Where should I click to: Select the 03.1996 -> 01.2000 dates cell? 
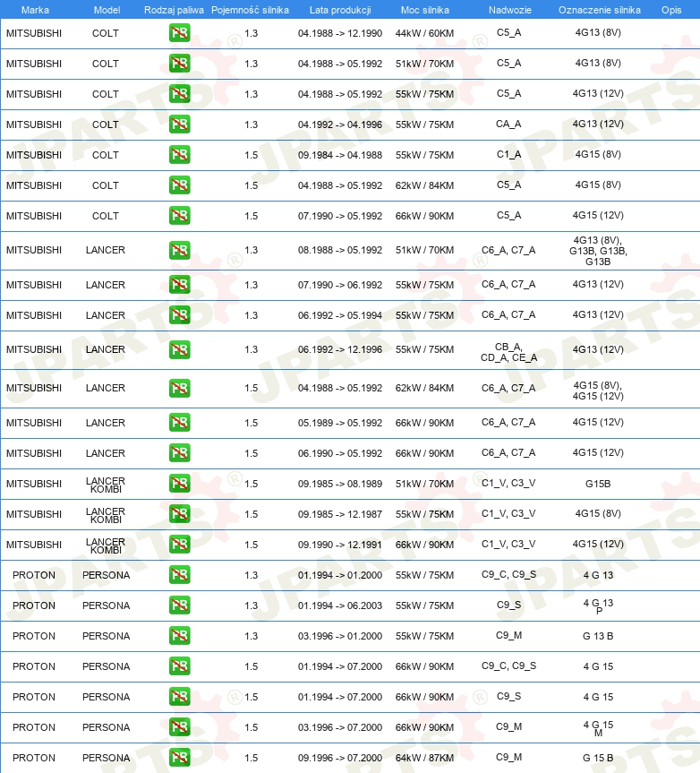340,637
